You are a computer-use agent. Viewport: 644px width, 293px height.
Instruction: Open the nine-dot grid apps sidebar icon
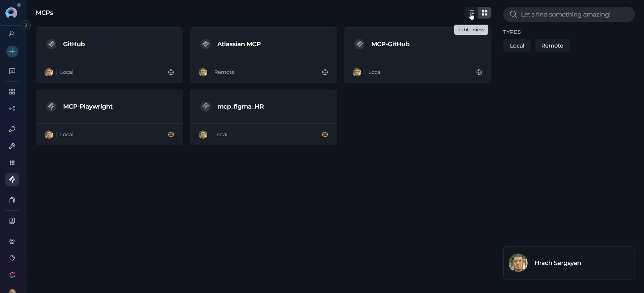(12, 163)
